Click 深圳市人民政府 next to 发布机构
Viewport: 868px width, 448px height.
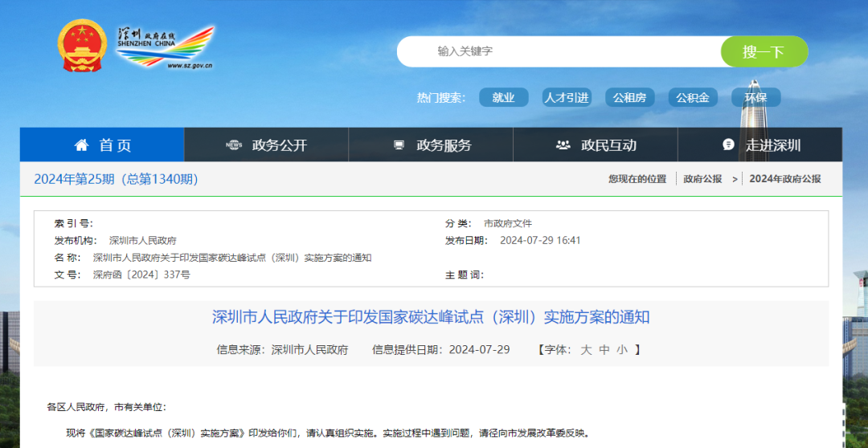click(143, 241)
